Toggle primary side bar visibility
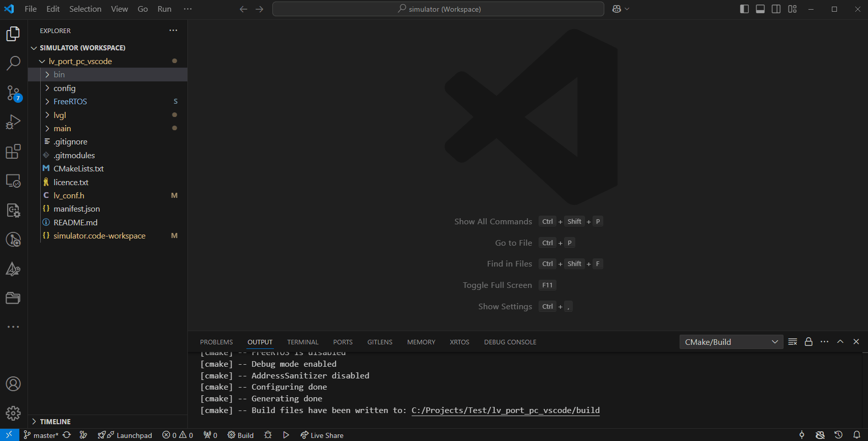Image resolution: width=868 pixels, height=441 pixels. tap(744, 9)
